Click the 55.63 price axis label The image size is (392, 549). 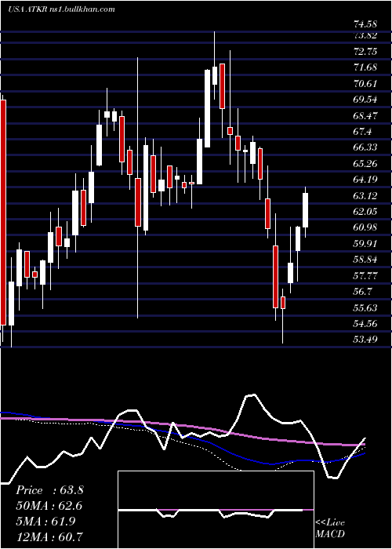click(x=365, y=307)
